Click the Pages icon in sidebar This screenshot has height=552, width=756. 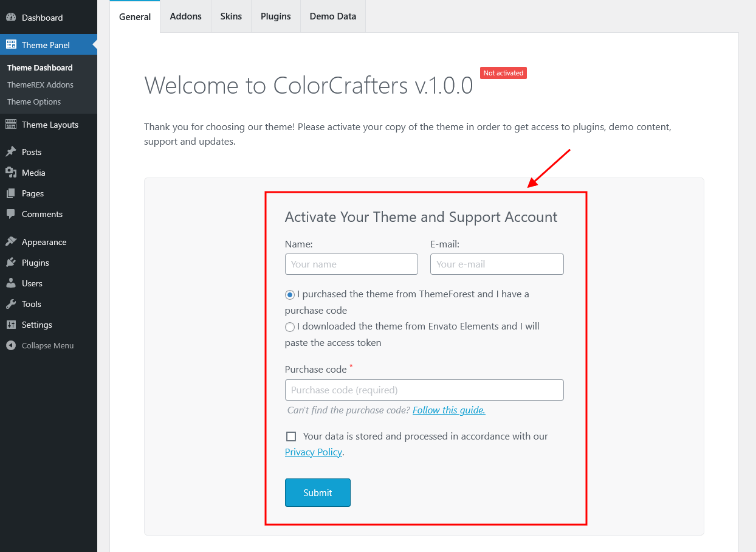(11, 193)
